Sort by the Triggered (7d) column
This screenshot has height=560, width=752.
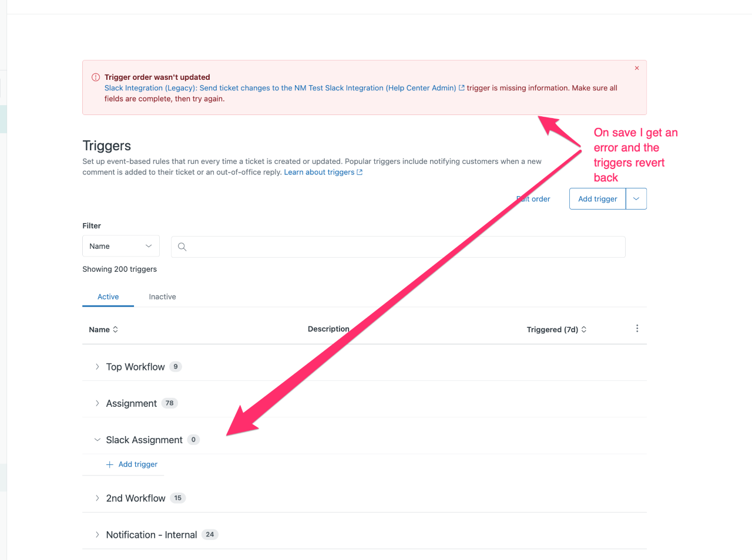coord(556,329)
